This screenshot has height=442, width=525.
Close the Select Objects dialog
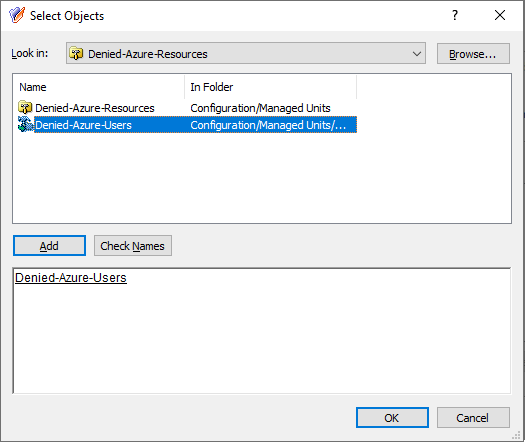tap(500, 15)
